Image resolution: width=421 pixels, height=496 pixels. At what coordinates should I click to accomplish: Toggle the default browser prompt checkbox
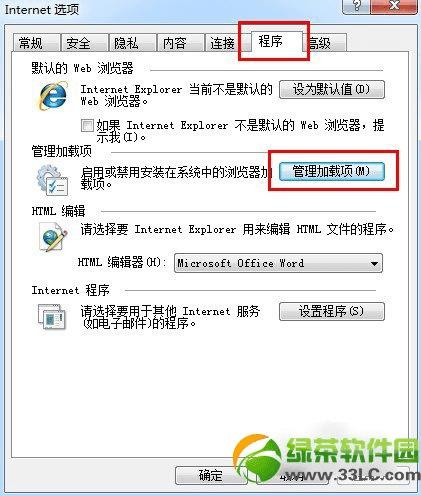click(x=87, y=126)
